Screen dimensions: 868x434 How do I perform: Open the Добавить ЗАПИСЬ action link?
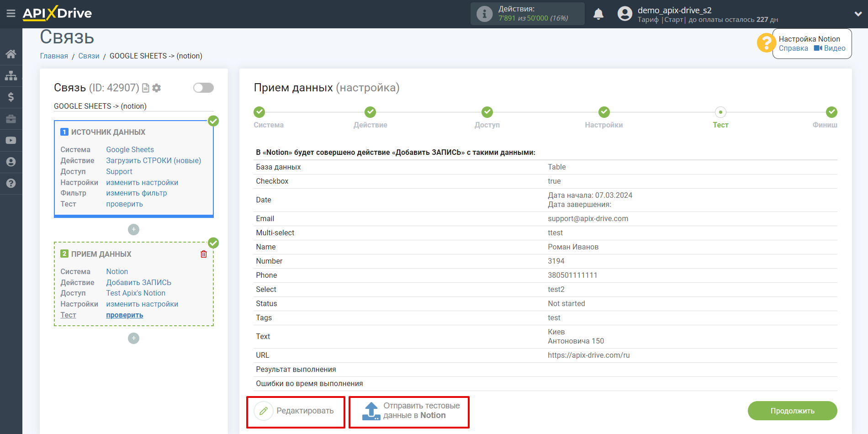click(x=138, y=283)
